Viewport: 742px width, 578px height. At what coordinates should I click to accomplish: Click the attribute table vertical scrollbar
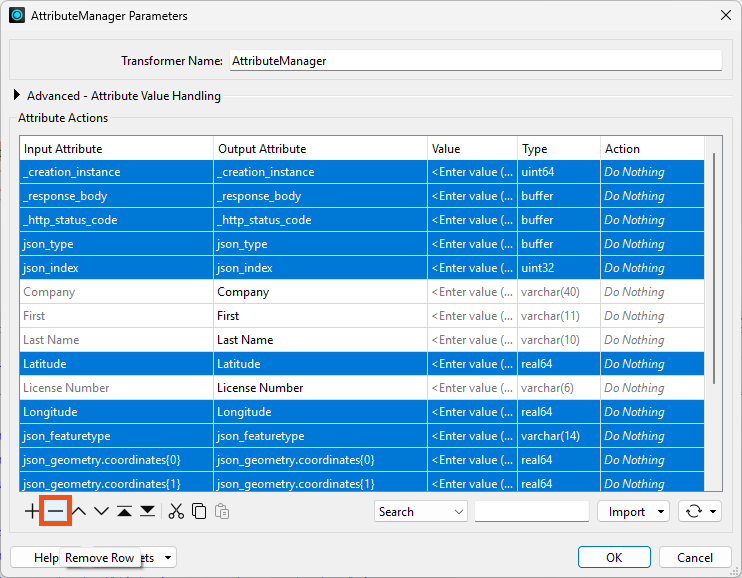[714, 267]
